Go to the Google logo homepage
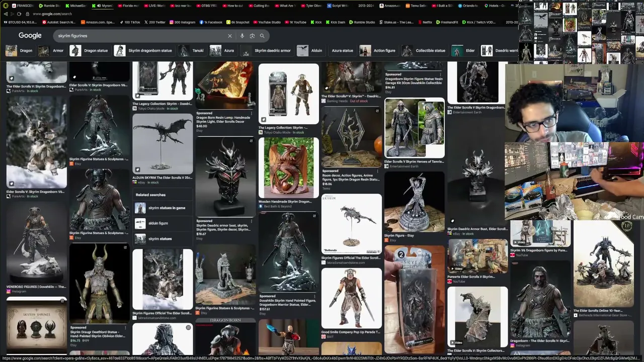The width and height of the screenshot is (644, 362). 30,36
